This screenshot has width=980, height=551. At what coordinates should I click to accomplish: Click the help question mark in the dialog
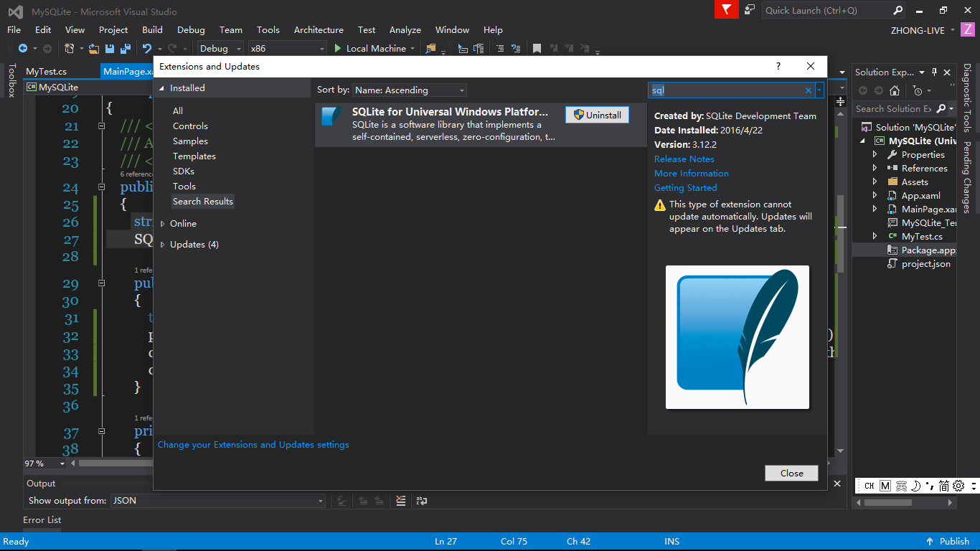778,66
